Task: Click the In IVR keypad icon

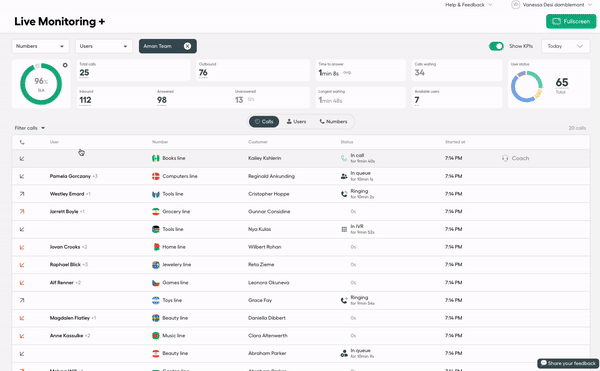Action: coord(344,229)
